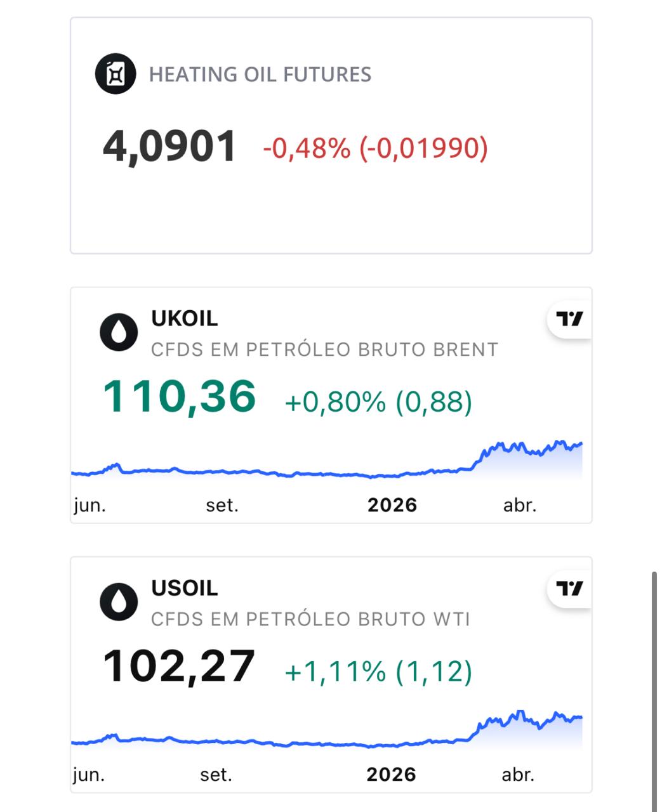Select the 4,0901 heating oil price
Image resolution: width=662 pixels, height=812 pixels.
point(169,147)
